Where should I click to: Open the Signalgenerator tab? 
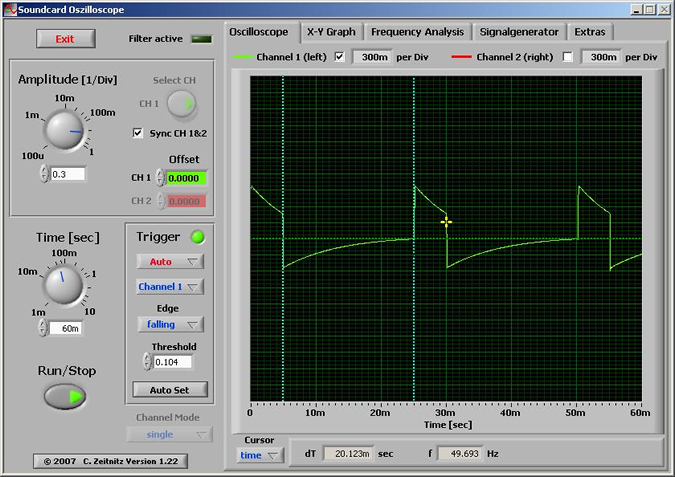coord(518,31)
